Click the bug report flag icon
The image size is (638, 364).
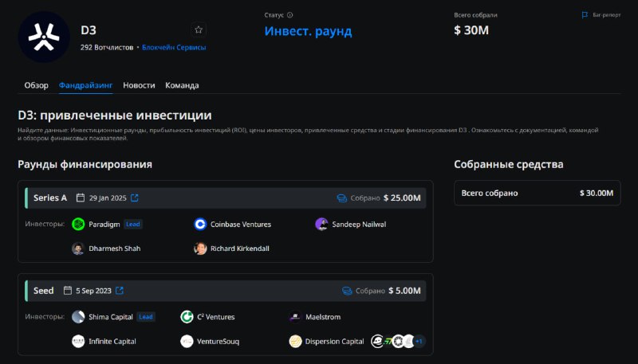585,15
